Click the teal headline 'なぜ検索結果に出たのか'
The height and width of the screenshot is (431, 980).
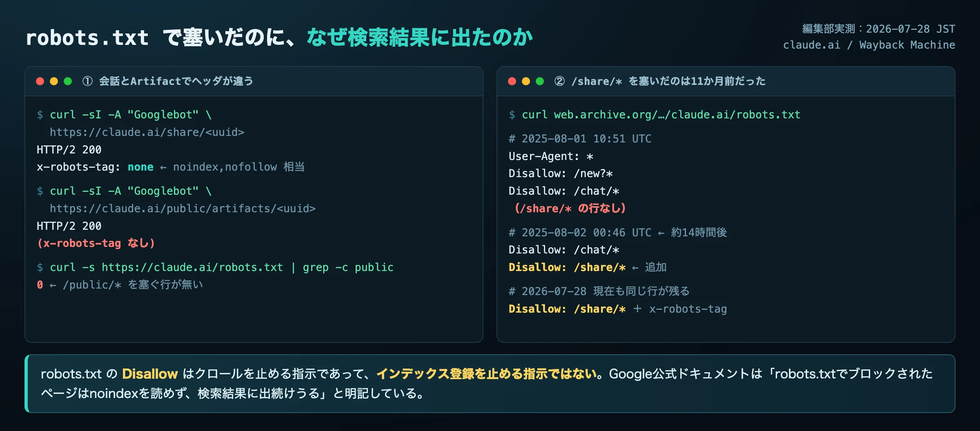point(420,38)
